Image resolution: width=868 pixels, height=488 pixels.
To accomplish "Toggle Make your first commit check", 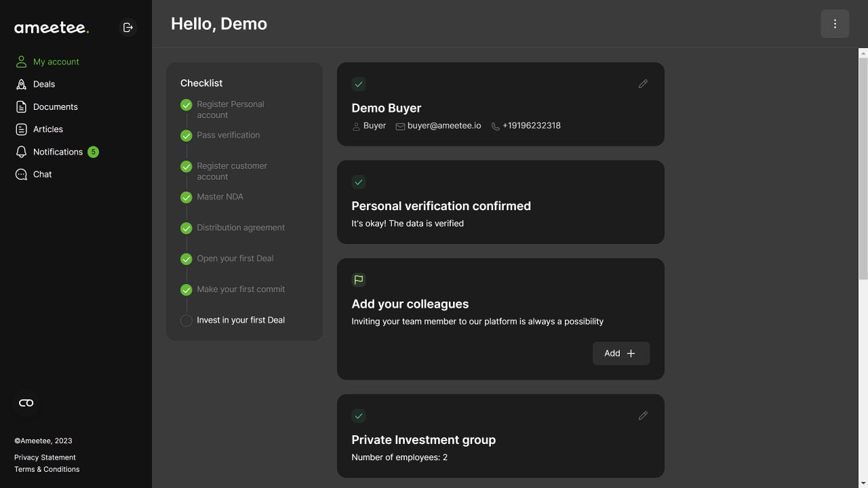I will 186,290.
